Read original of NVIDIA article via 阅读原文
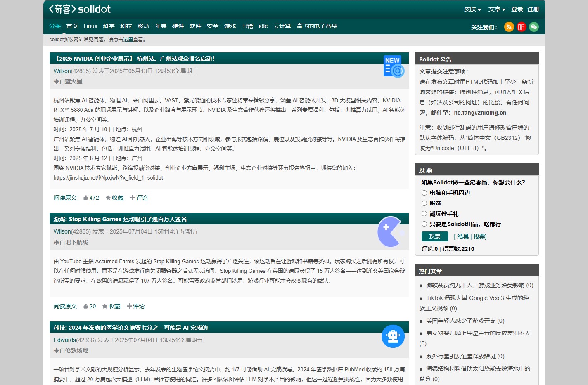Image resolution: width=588 pixels, height=385 pixels. coord(65,198)
